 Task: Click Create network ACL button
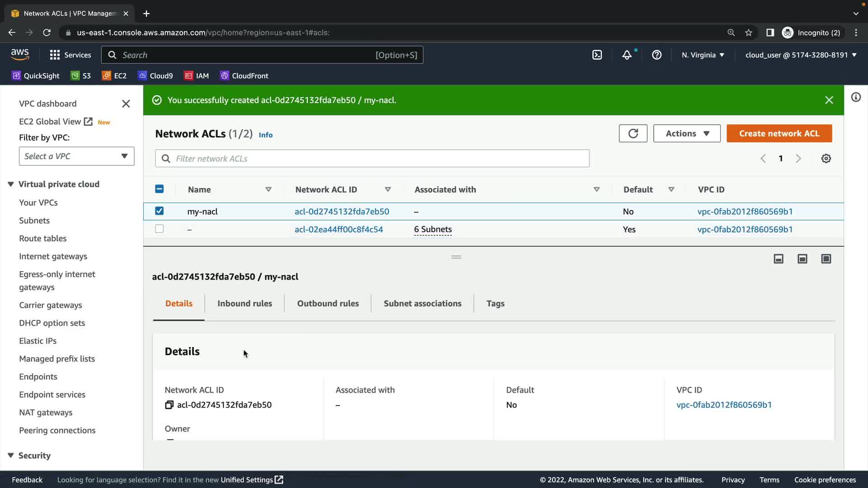[779, 133]
